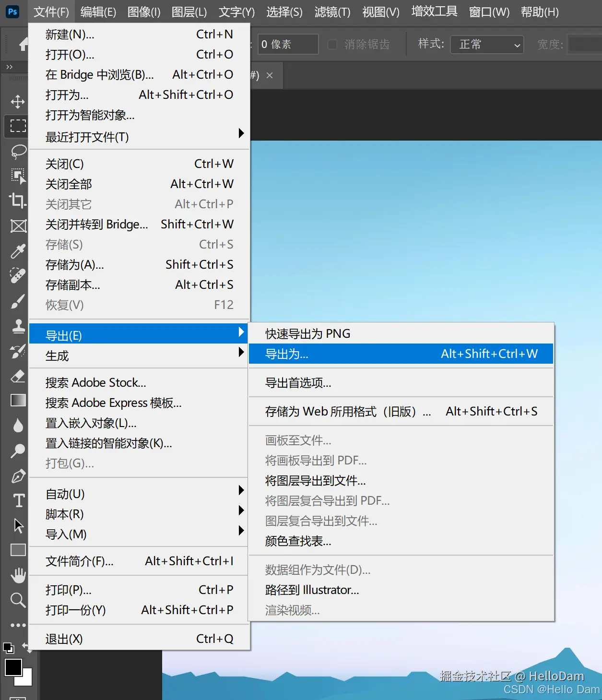This screenshot has width=602, height=700.
Task: Open the 窗口(W) menu
Action: (x=489, y=12)
